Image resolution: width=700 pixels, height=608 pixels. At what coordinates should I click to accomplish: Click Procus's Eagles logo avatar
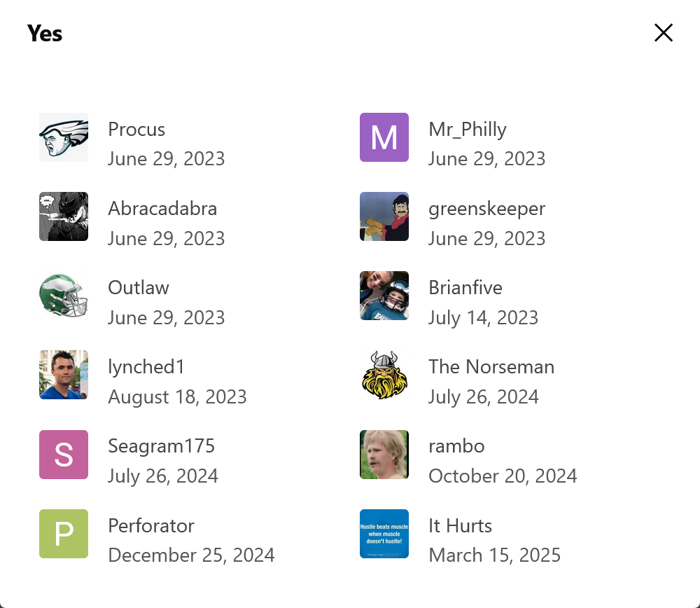(64, 137)
